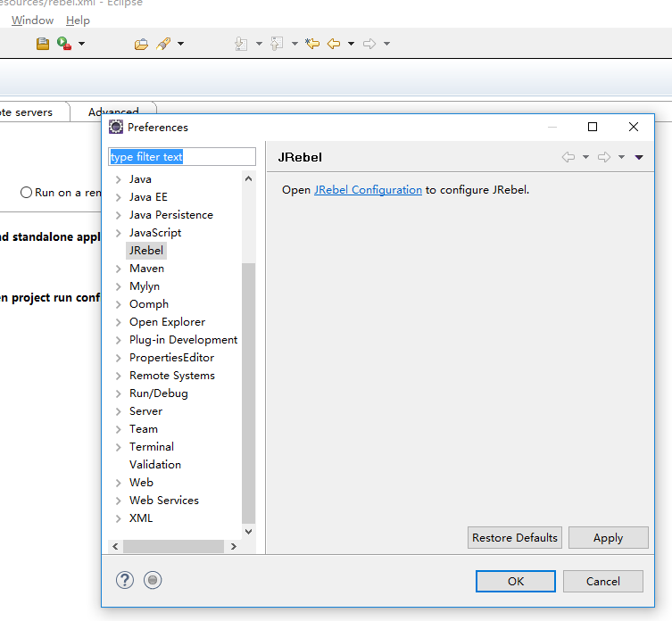The height and width of the screenshot is (621, 672).
Task: Select Server in the preferences tree
Action: 145,411
